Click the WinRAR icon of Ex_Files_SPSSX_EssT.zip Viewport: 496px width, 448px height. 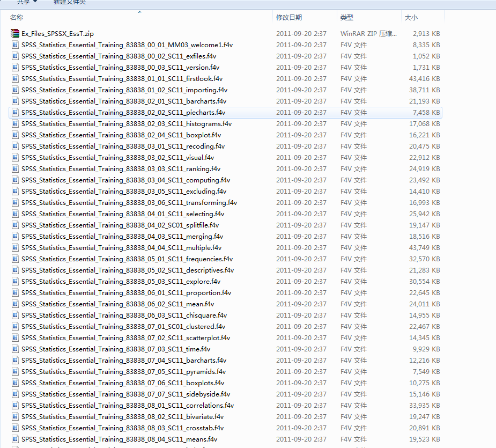(15, 33)
